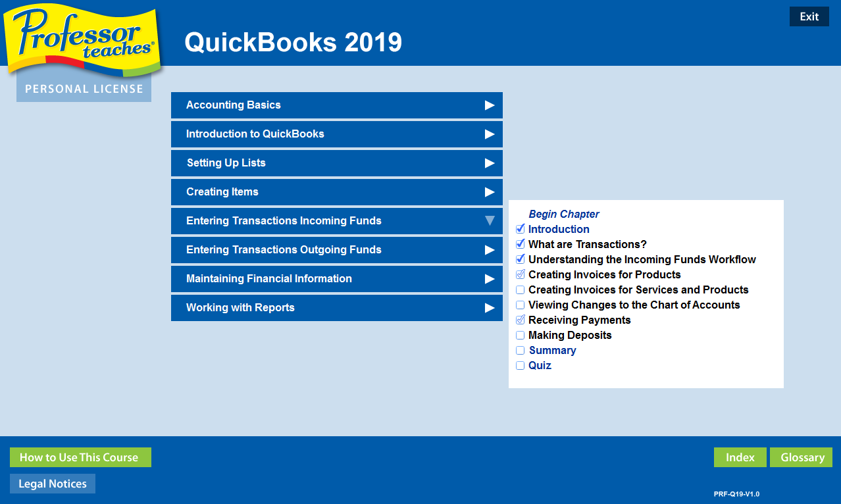This screenshot has height=504, width=841.
Task: Open Understanding the Incoming Funds Workflow lesson
Action: click(x=642, y=259)
